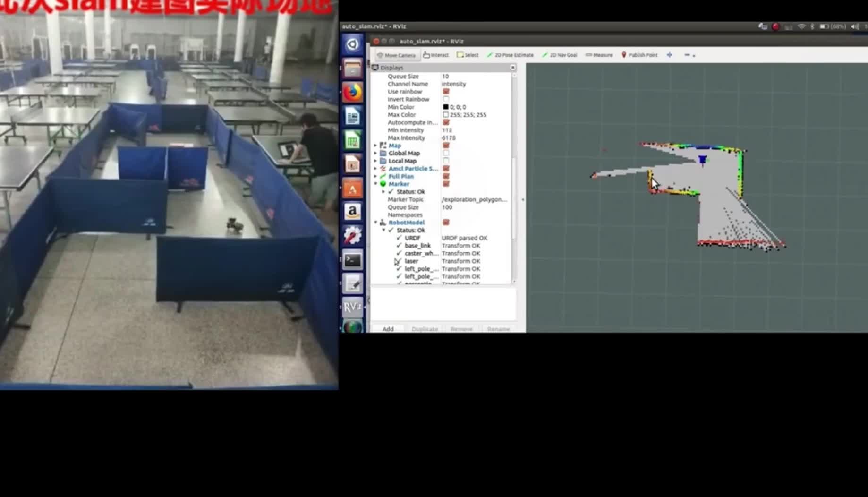Edit the Queue Size value 10
Screen dimensions: 868x497
point(476,76)
